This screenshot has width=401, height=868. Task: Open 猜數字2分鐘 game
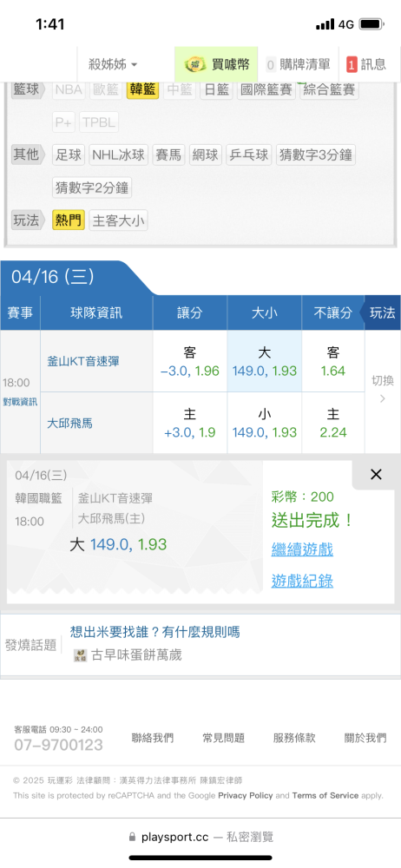pos(92,187)
